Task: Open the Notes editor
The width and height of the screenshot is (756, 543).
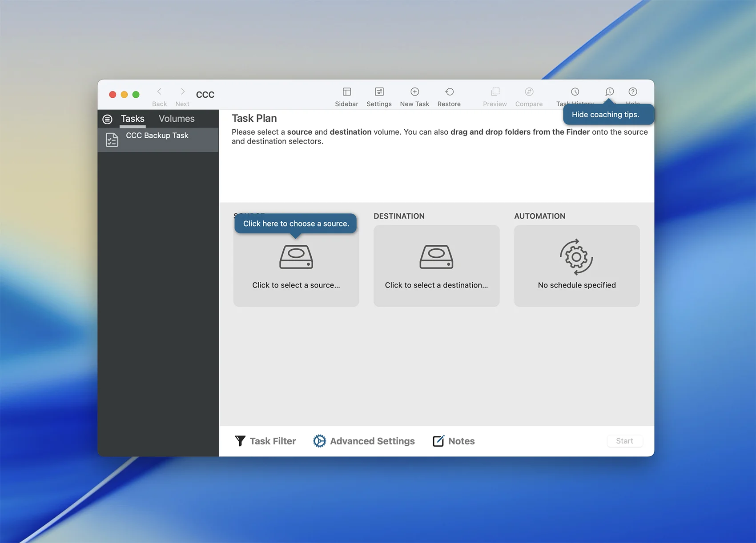Action: 454,441
